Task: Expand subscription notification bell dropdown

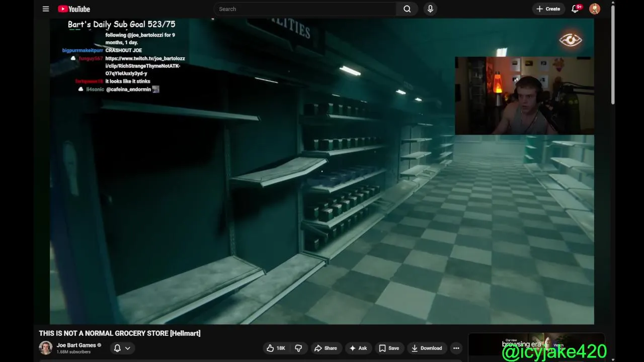Action: [x=122, y=348]
